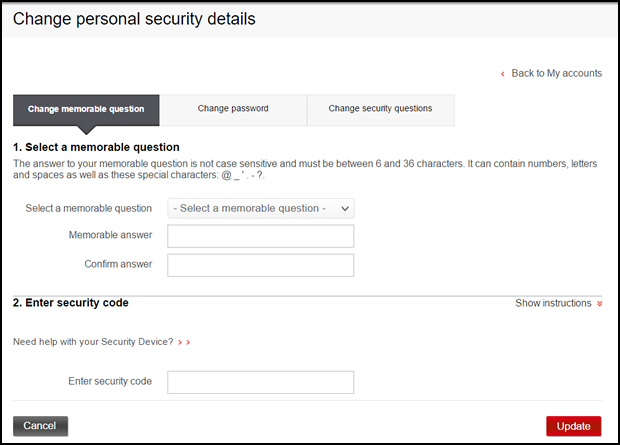620x445 pixels.
Task: Click into the Confirm answer field
Action: pos(261,265)
